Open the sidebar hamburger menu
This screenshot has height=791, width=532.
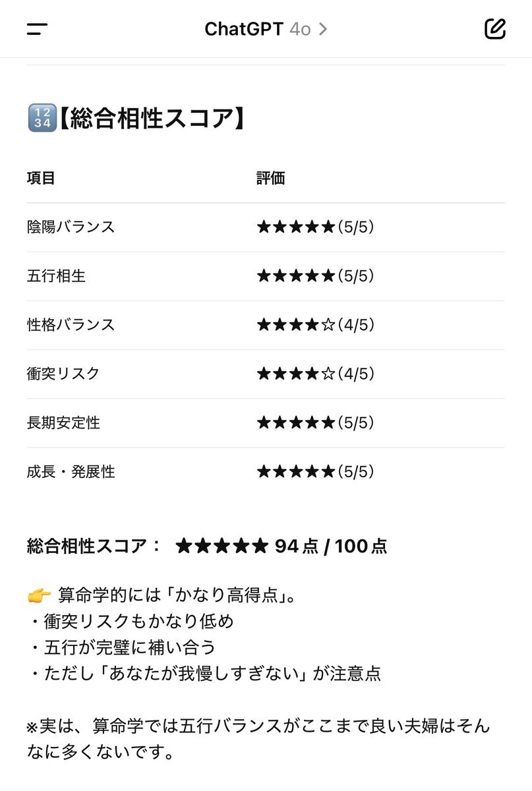pyautogui.click(x=38, y=29)
